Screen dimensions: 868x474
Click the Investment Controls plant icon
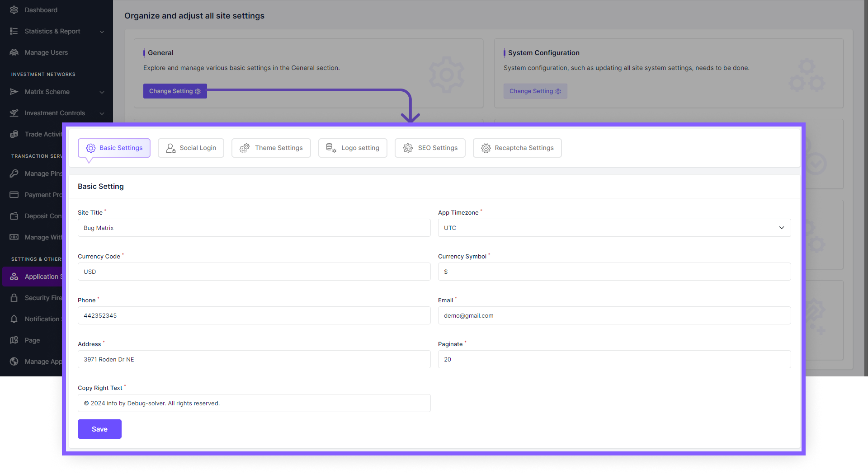click(x=14, y=113)
